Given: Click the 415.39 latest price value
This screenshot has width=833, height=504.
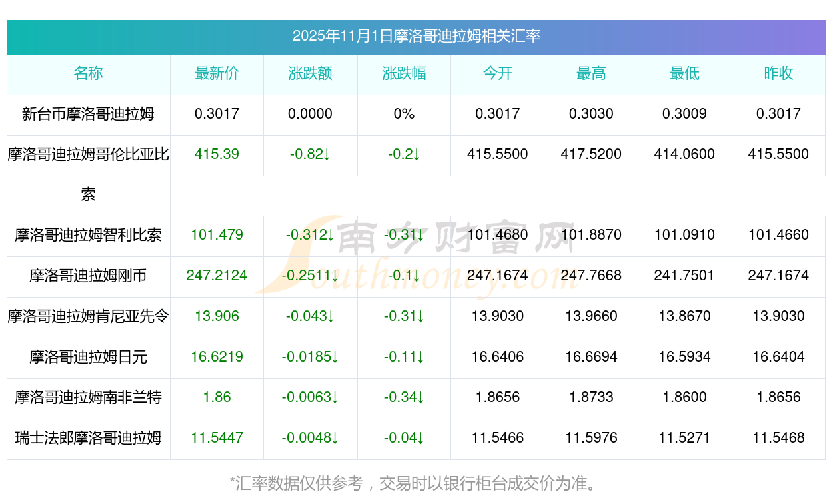Looking at the screenshot, I should pos(217,154).
